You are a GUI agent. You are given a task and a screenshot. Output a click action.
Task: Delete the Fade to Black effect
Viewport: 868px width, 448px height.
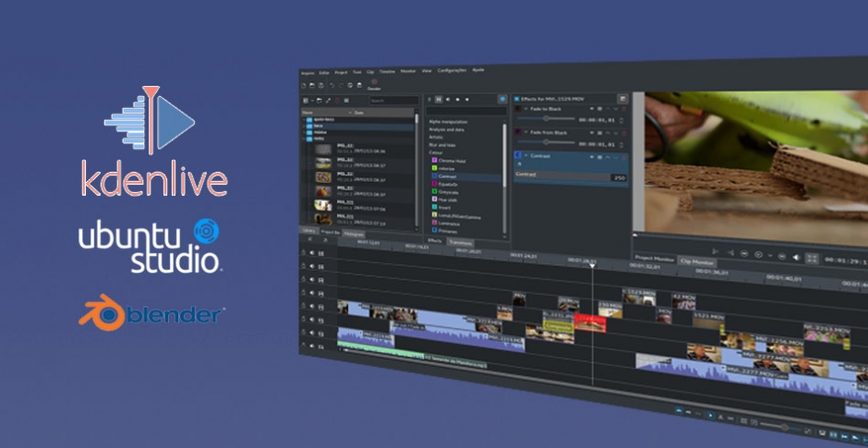pos(625,110)
